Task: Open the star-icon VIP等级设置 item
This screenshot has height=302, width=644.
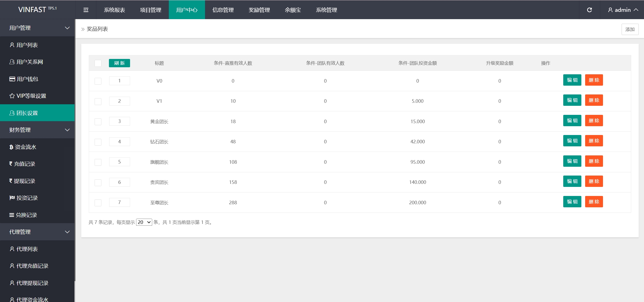Action: point(28,96)
